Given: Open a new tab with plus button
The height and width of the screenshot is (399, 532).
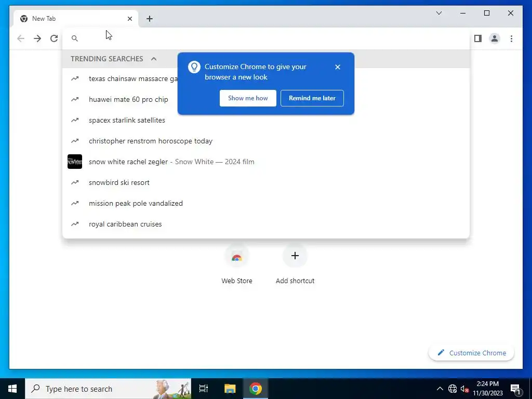Looking at the screenshot, I should pos(150,19).
